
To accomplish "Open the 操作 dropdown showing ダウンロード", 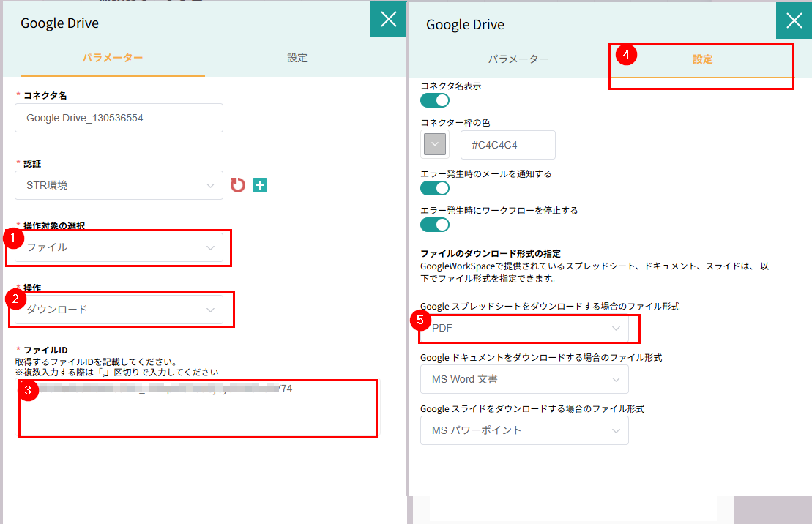I will [x=119, y=310].
